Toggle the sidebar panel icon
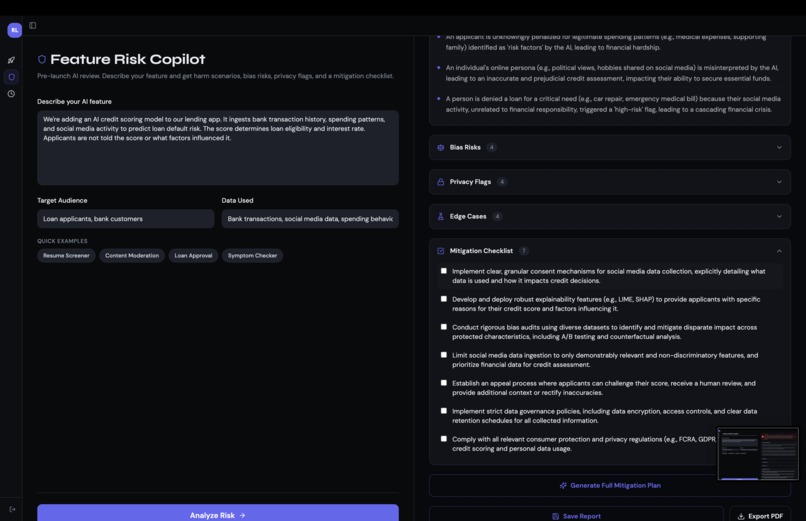806x521 pixels. coord(32,25)
